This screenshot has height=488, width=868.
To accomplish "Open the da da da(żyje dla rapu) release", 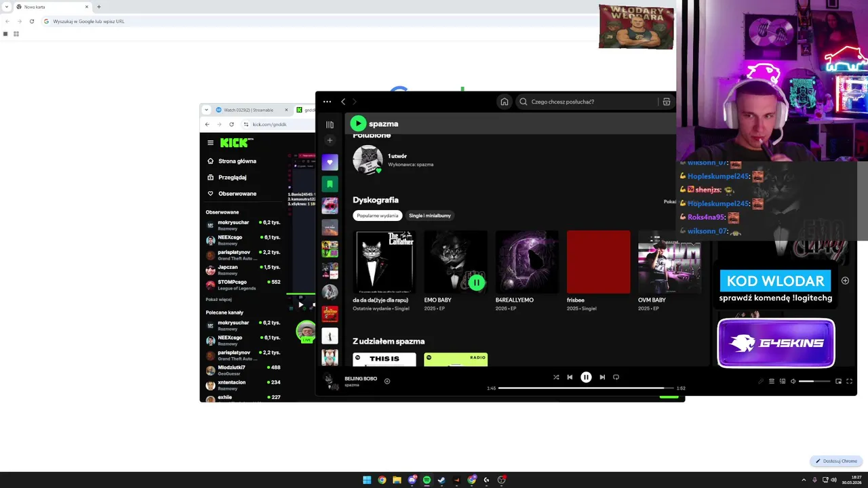I will 384,262.
